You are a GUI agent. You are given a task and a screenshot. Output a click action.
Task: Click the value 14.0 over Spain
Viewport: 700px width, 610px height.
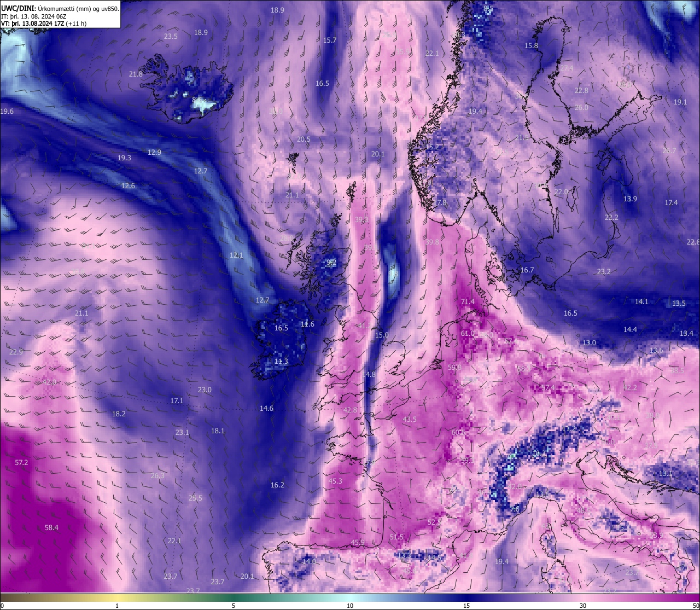(x=309, y=561)
